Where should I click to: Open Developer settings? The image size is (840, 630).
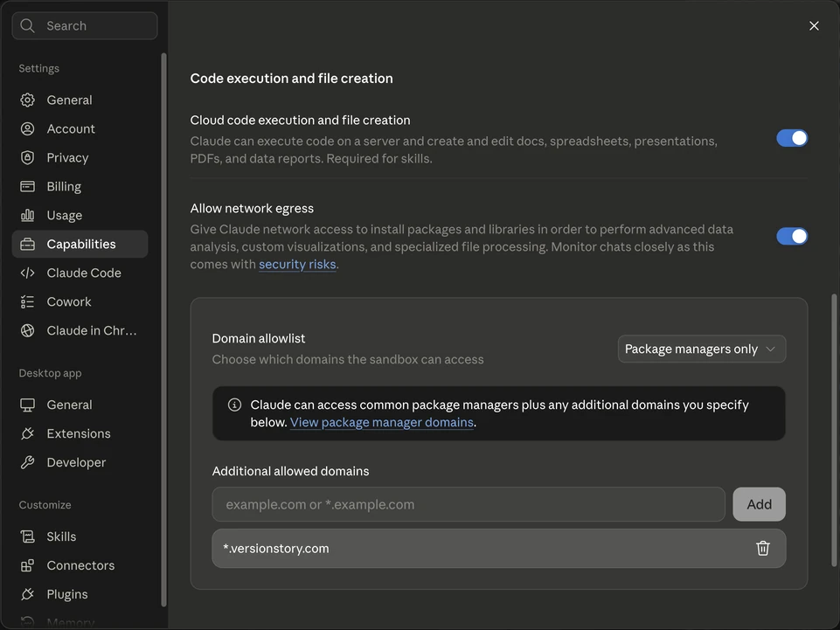[80, 463]
